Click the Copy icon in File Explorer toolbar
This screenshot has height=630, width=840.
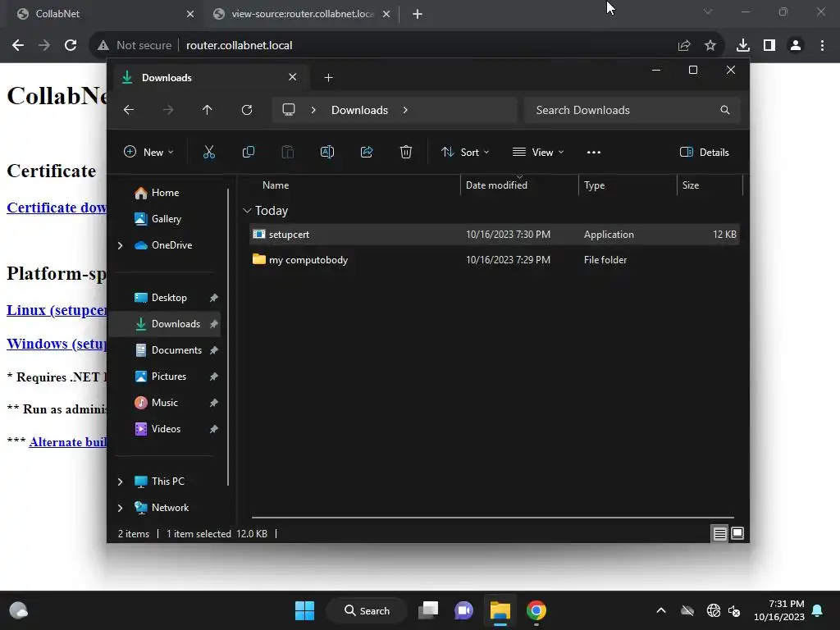248,152
